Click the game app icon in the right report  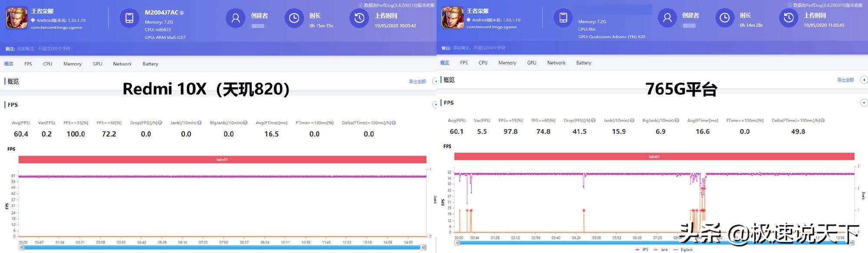click(x=453, y=18)
